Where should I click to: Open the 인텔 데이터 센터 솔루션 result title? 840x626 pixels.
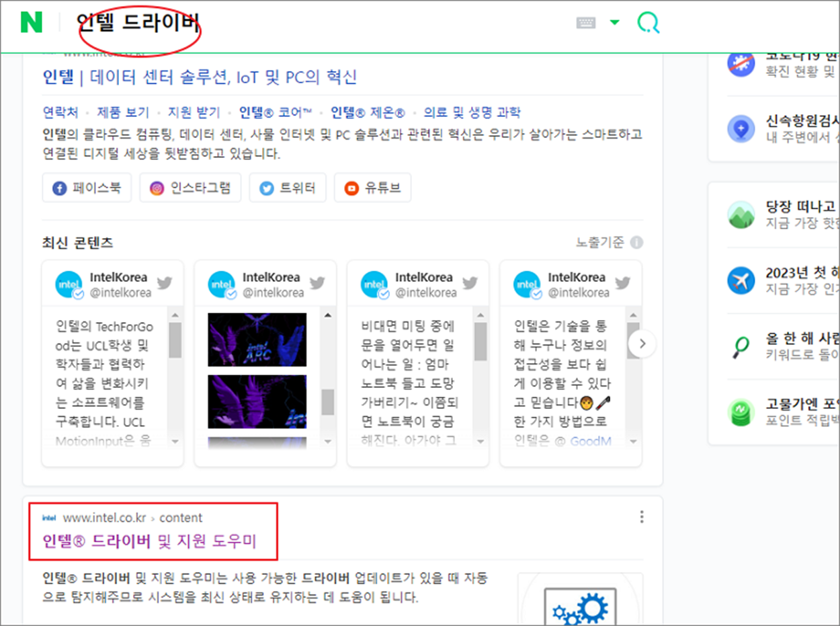click(200, 77)
